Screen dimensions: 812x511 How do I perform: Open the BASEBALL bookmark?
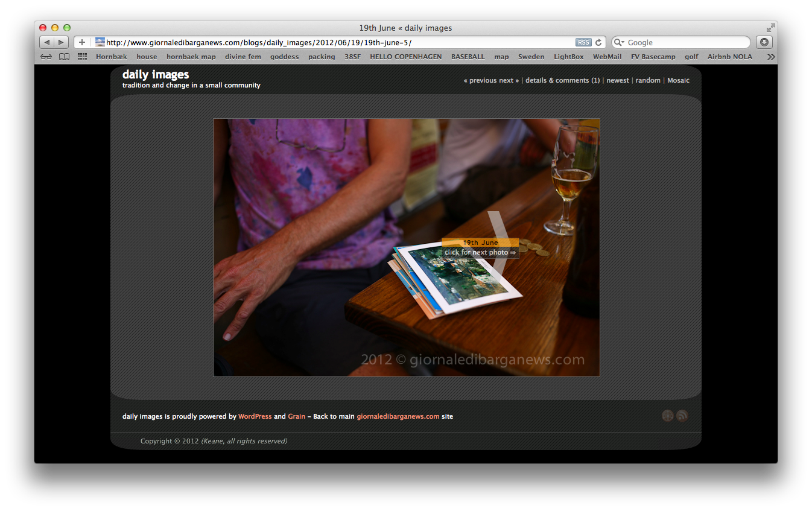[468, 57]
